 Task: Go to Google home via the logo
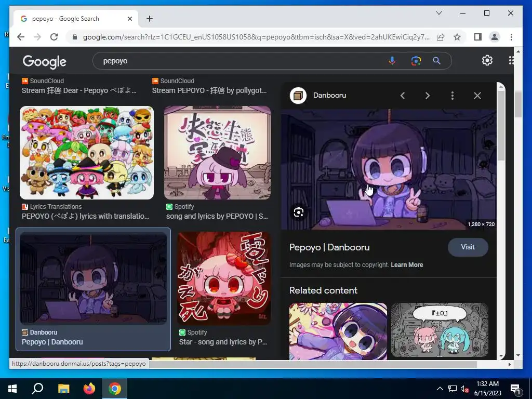(45, 62)
